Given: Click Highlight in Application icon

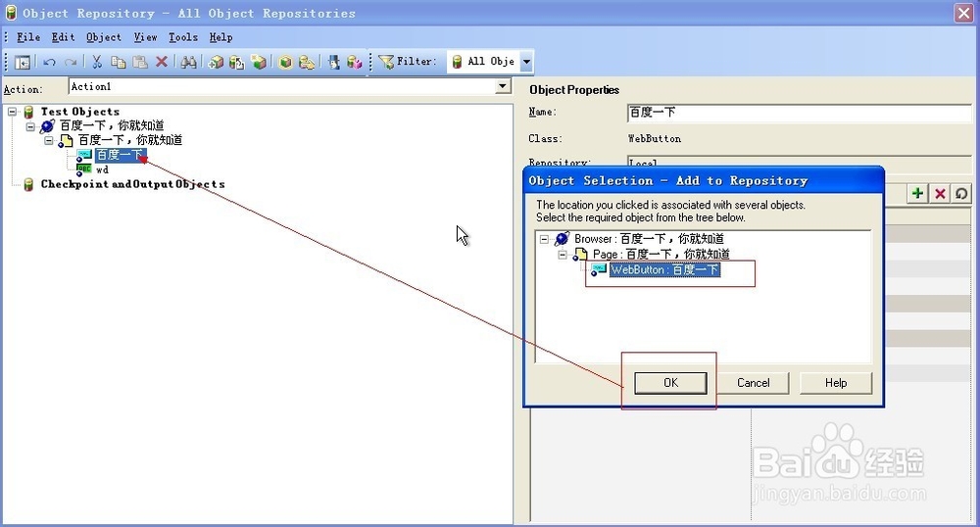Looking at the screenshot, I should (285, 61).
